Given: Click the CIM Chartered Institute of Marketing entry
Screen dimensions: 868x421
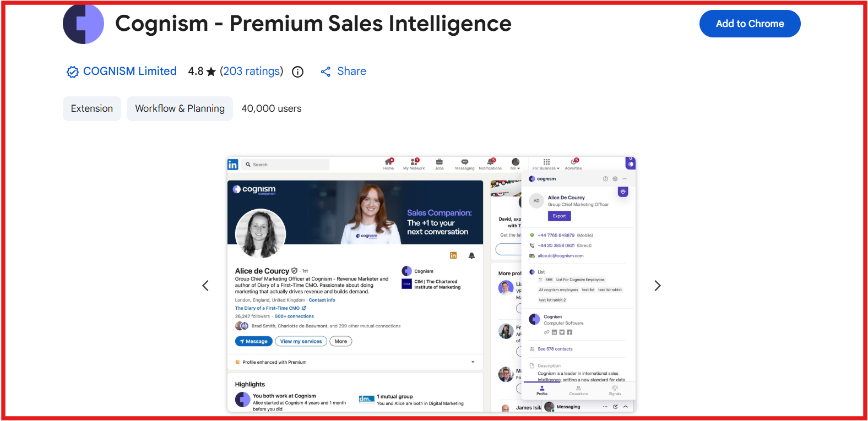Looking at the screenshot, I should pos(431,285).
